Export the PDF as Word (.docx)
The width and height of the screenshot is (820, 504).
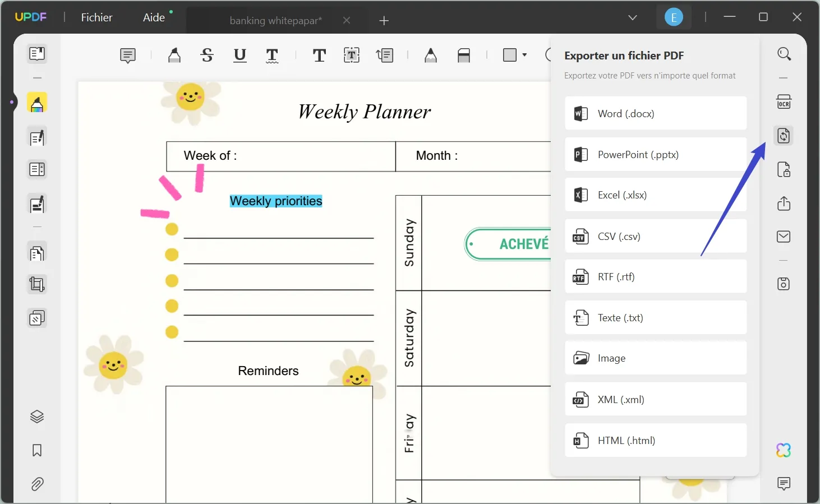coord(655,113)
